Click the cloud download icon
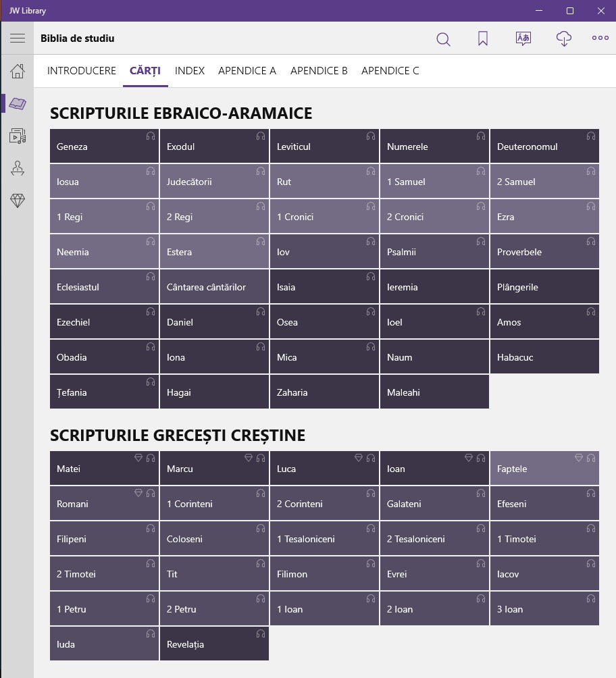Viewport: 616px width, 678px height. pyautogui.click(x=563, y=39)
